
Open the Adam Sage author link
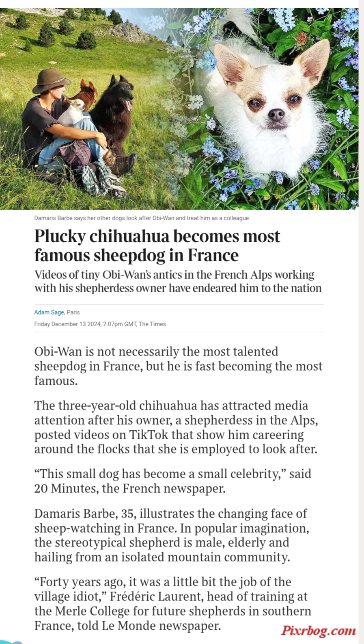pyautogui.click(x=49, y=312)
